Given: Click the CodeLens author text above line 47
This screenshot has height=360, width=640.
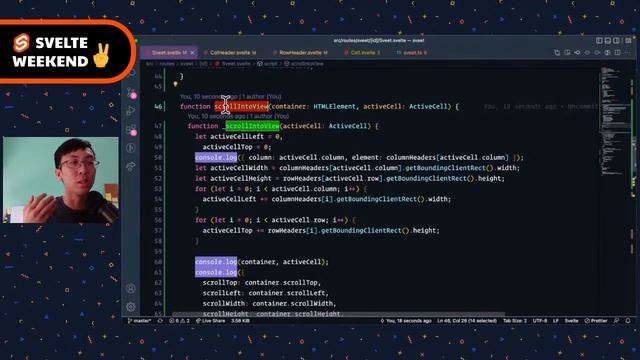Looking at the screenshot, I should (x=238, y=116).
